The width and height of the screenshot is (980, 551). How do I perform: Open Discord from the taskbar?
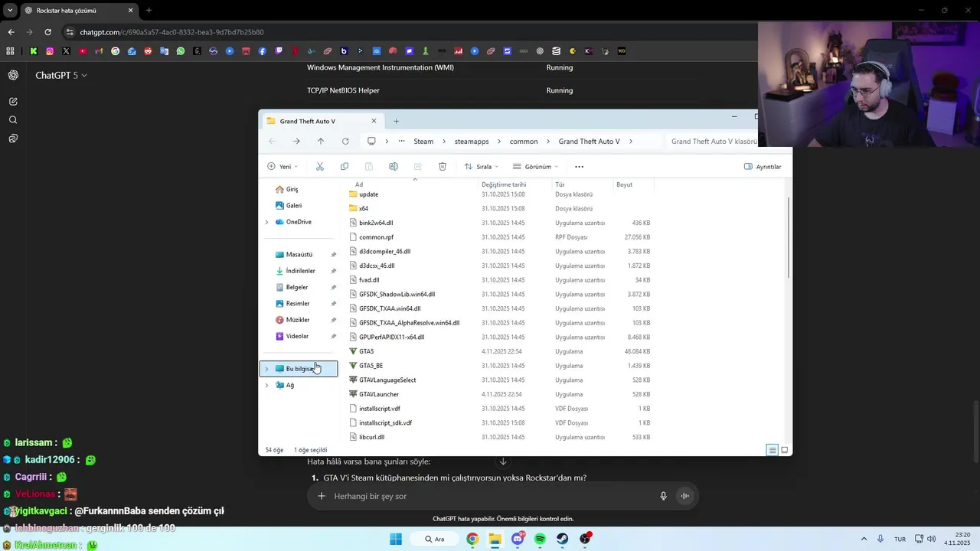[518, 539]
